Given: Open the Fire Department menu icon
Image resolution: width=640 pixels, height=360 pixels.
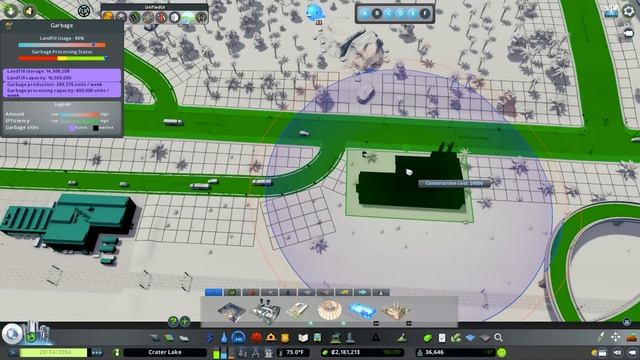Looking at the screenshot, I should (271, 338).
